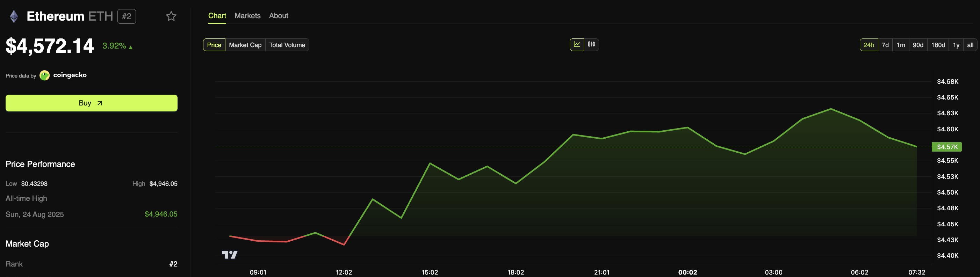The image size is (980, 277).
Task: Click the $4.55K y-axis label
Action: click(947, 161)
